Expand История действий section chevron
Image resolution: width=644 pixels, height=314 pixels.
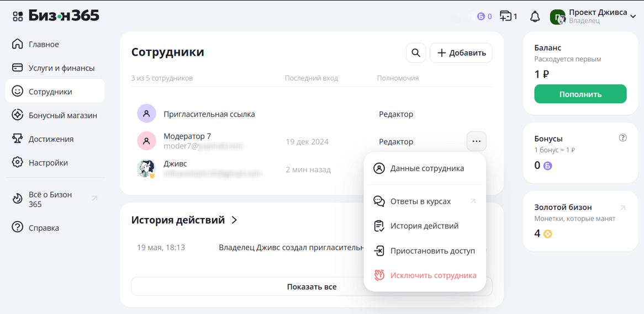click(235, 220)
